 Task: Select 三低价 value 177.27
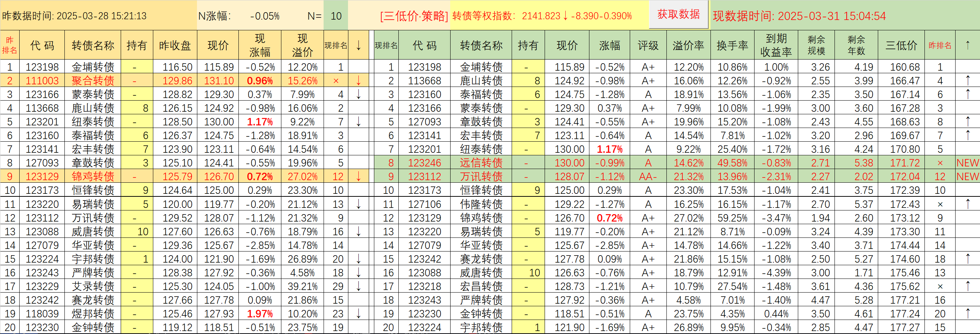coord(905,328)
